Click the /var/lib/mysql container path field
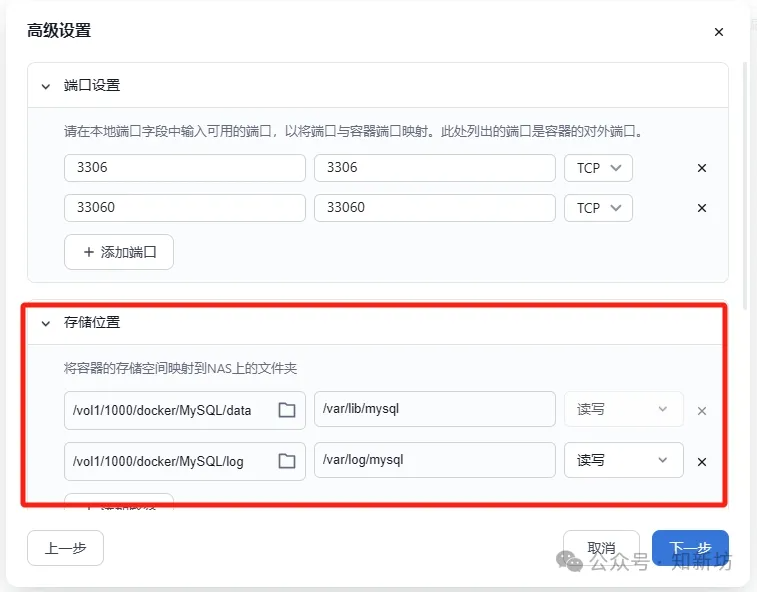Viewport: 757px width, 592px height. pyautogui.click(x=434, y=410)
